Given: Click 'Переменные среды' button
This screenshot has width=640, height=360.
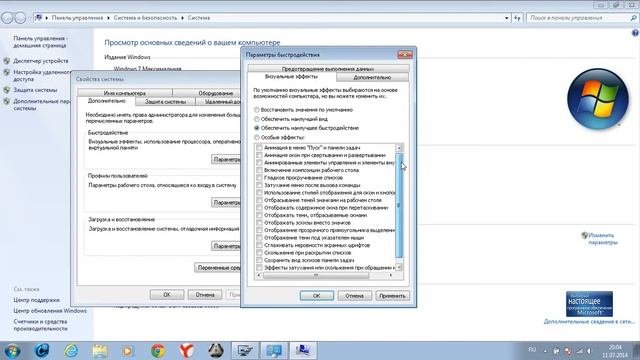Looking at the screenshot, I should [218, 268].
